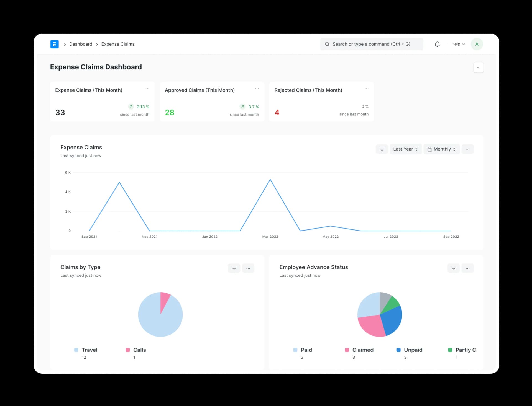Viewport: 532px width, 406px height.
Task: Click the Sep 2021 axis label
Action: point(89,237)
